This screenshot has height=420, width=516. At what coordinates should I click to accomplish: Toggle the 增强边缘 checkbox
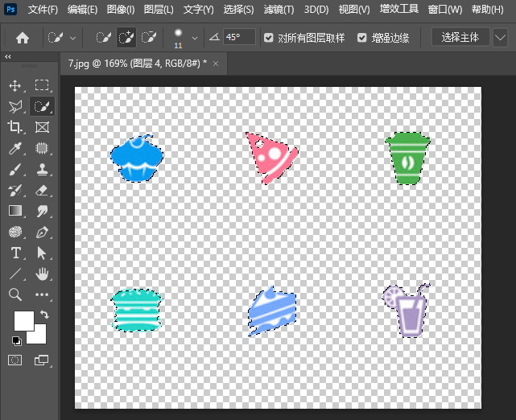point(362,38)
